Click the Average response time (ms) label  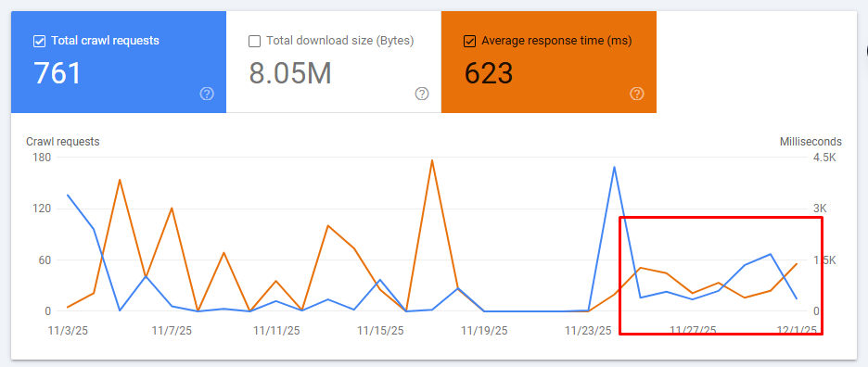pyautogui.click(x=556, y=41)
